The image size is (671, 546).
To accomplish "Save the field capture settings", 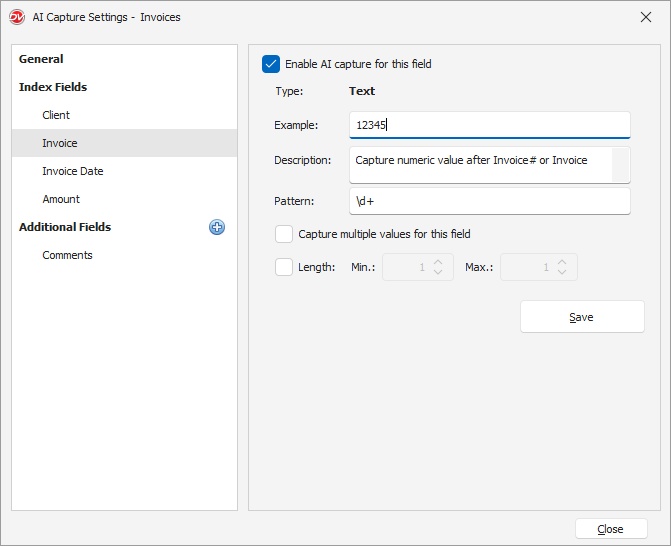I will point(582,317).
